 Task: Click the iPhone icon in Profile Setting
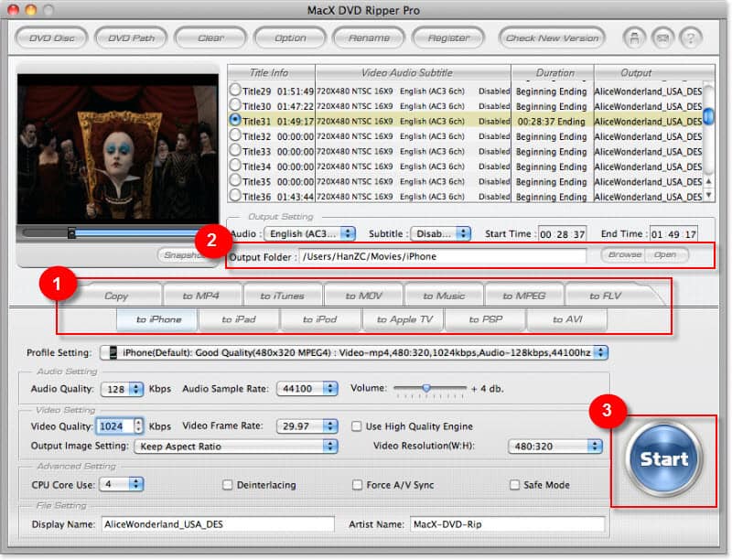[x=113, y=352]
